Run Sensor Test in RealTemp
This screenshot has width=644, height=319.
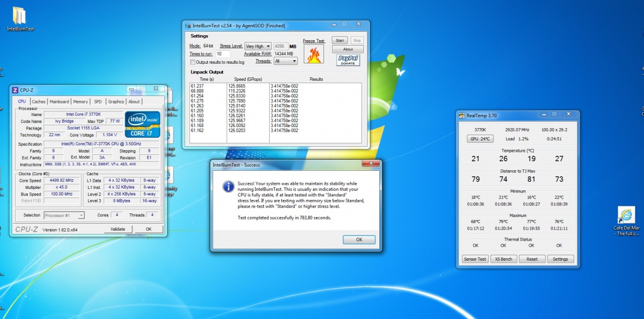(475, 259)
